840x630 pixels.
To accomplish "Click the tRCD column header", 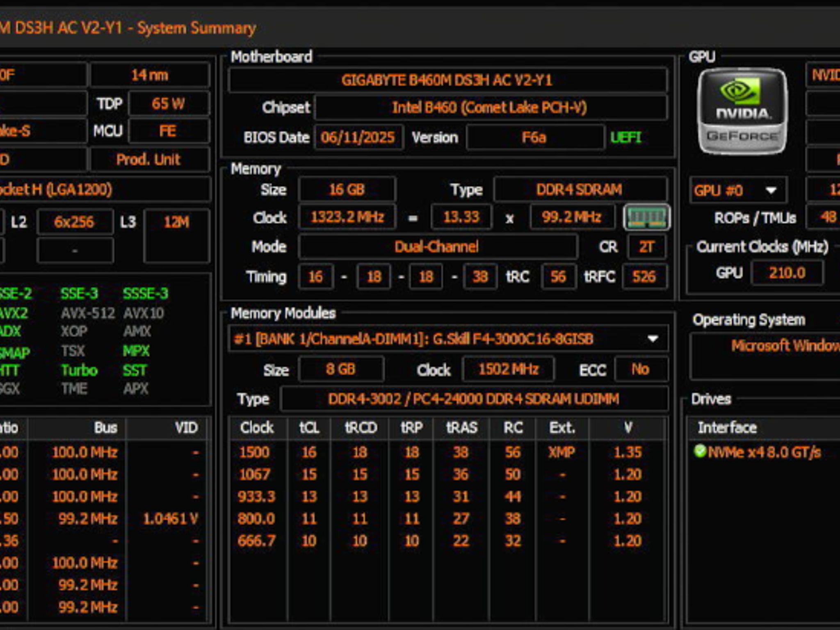I will pos(360,428).
